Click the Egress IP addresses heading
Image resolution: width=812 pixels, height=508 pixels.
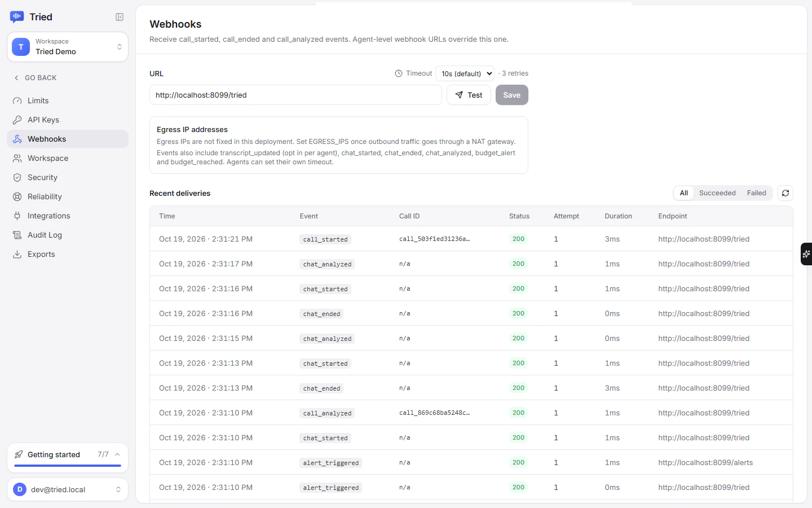[192, 129]
